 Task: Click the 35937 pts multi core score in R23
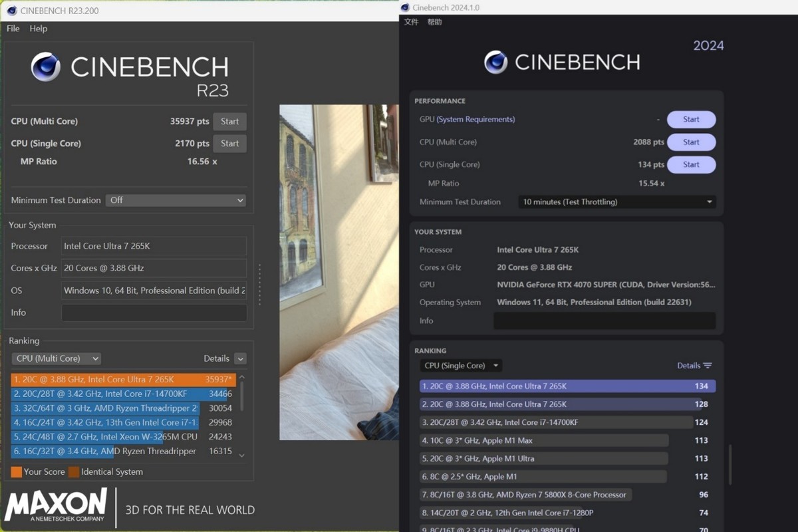pos(190,122)
